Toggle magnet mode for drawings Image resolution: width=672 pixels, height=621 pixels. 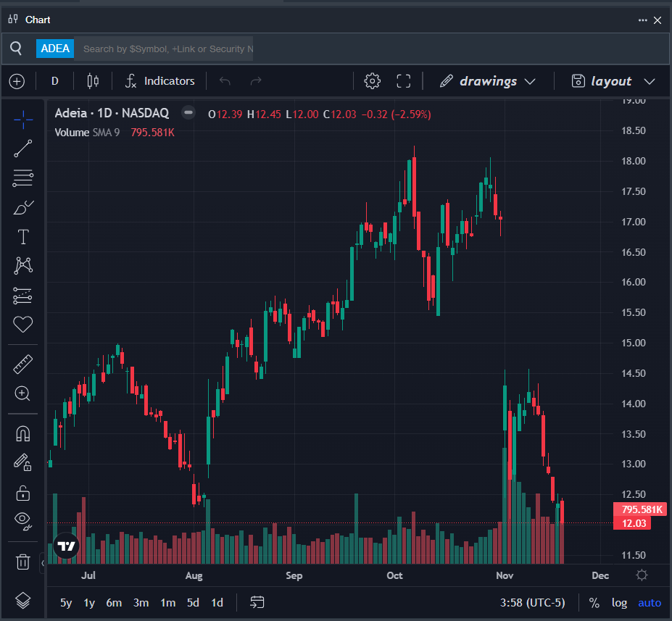point(23,434)
